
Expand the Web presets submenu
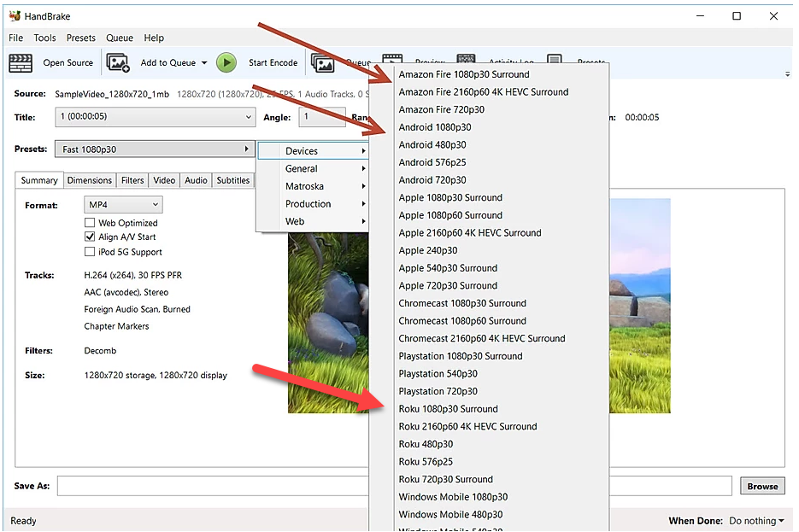tap(313, 221)
